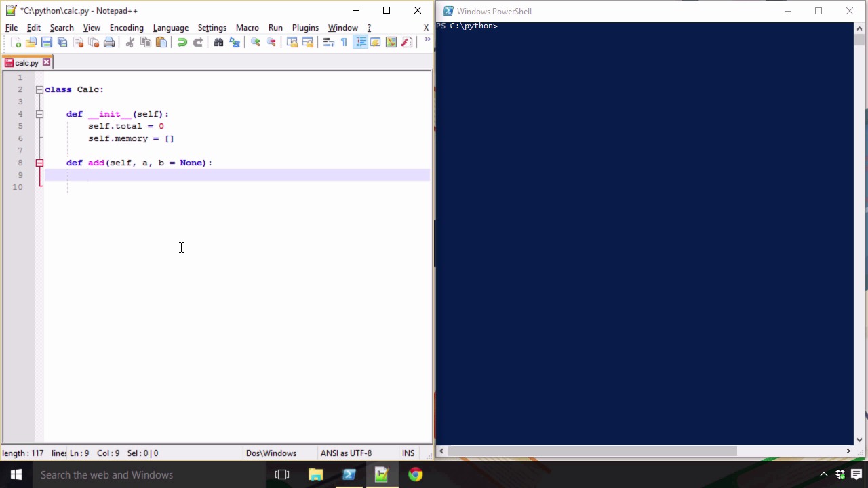Place cursor on line 9 in editor
Viewport: 868px width, 488px height.
(237, 175)
